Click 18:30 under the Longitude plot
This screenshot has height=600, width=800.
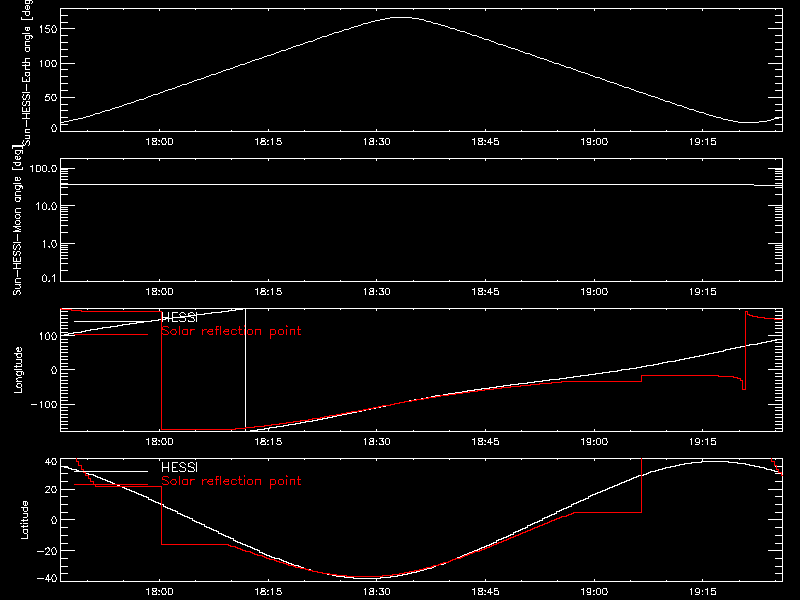377,442
